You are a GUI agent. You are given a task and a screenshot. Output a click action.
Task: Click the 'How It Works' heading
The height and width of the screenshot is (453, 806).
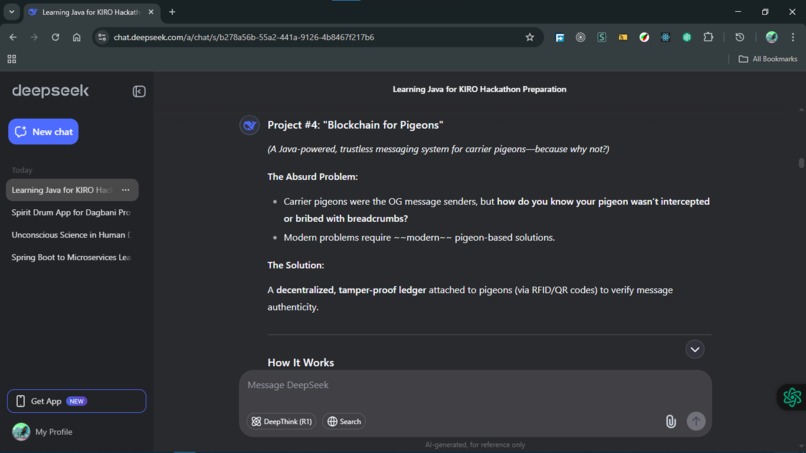coord(301,363)
